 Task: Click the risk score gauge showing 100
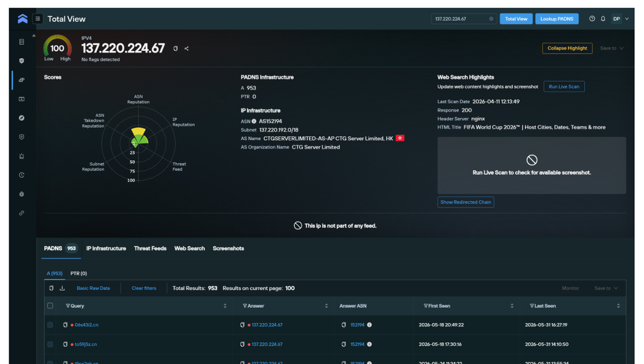pyautogui.click(x=57, y=47)
